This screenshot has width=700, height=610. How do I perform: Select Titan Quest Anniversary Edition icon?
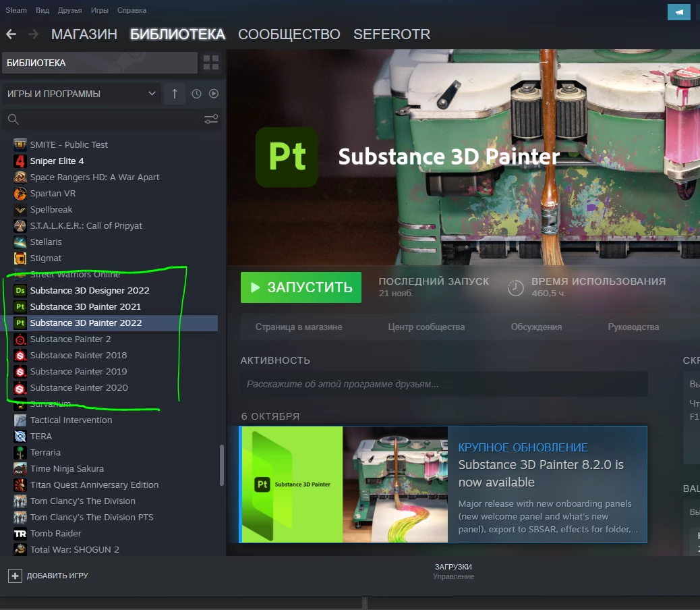(x=20, y=485)
